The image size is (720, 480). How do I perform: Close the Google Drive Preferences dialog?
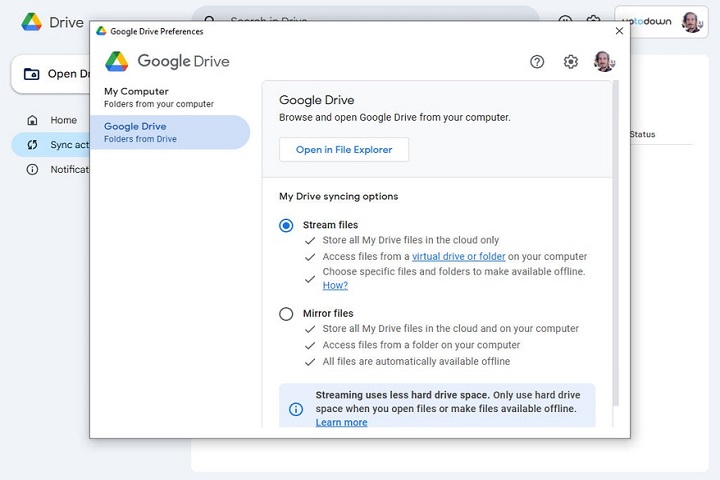619,31
